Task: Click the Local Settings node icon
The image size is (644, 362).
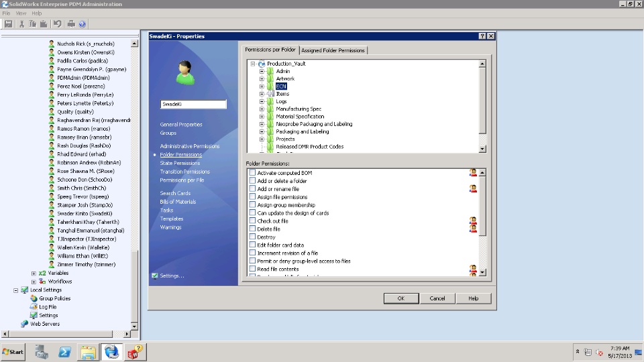Action: tap(25, 290)
